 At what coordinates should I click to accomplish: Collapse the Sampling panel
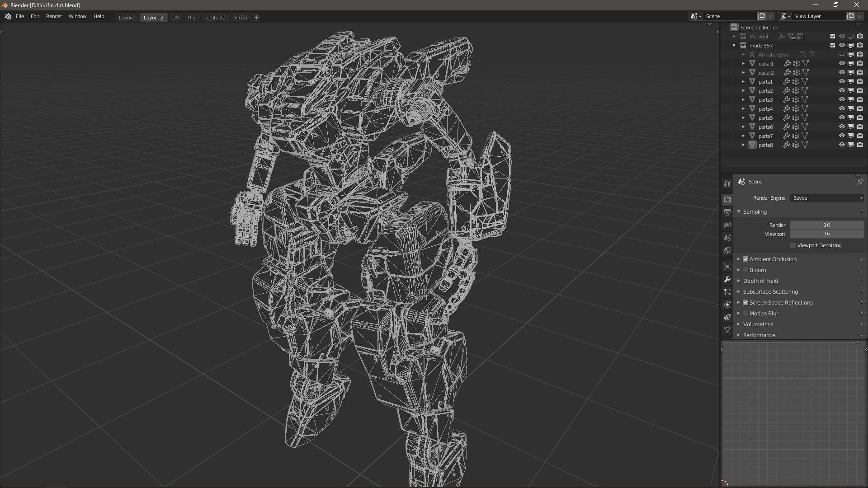pyautogui.click(x=739, y=211)
